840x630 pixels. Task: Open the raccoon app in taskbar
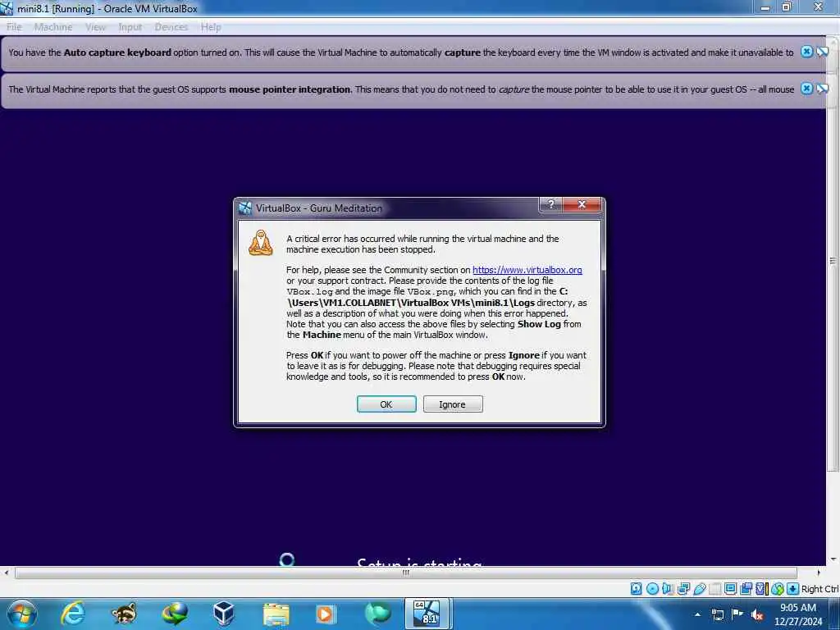(x=124, y=614)
